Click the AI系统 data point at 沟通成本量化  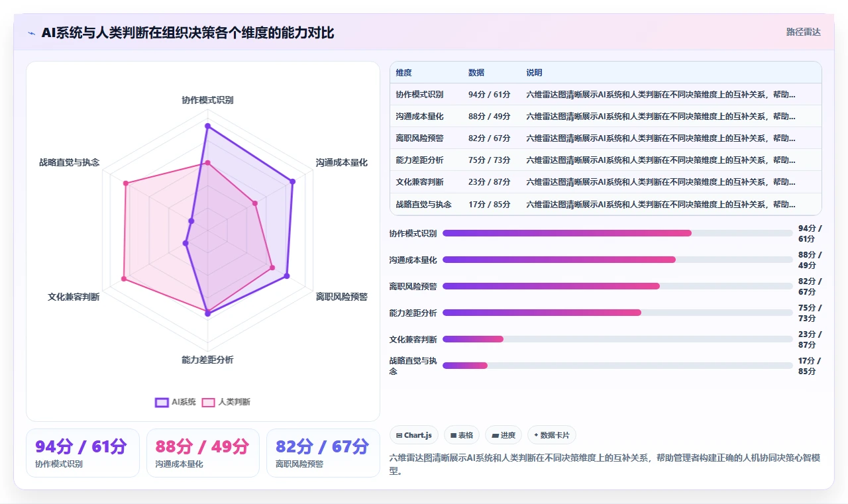pyautogui.click(x=292, y=181)
